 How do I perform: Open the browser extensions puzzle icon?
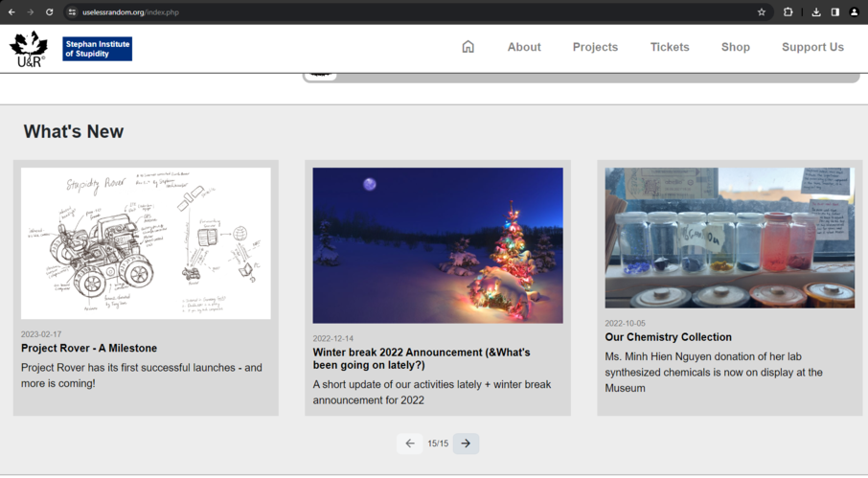click(x=788, y=12)
